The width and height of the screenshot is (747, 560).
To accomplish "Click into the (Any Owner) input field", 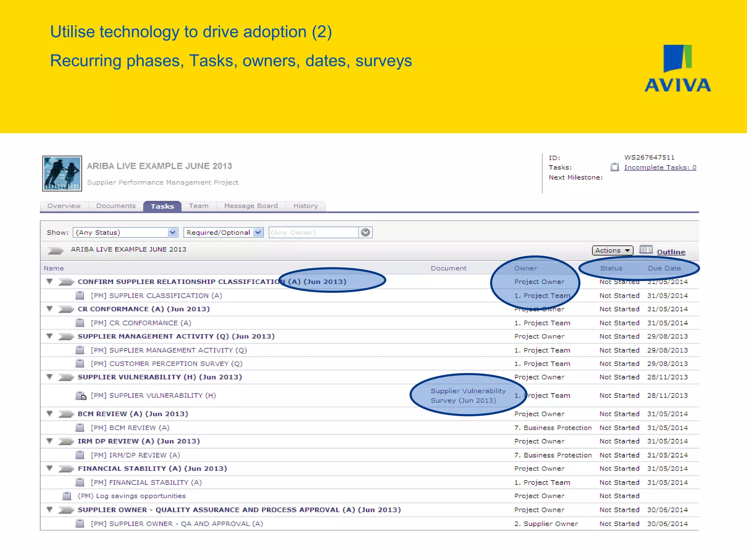I will point(314,232).
